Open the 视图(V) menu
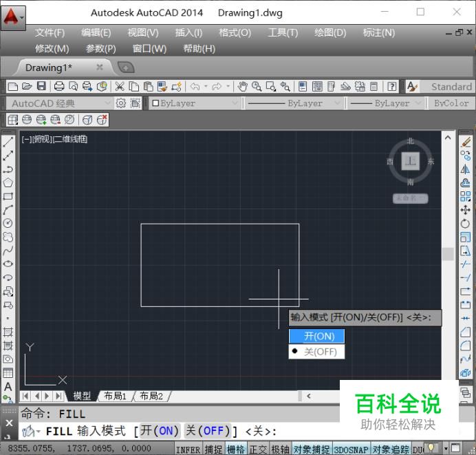Image resolution: width=476 pixels, height=455 pixels. (143, 32)
